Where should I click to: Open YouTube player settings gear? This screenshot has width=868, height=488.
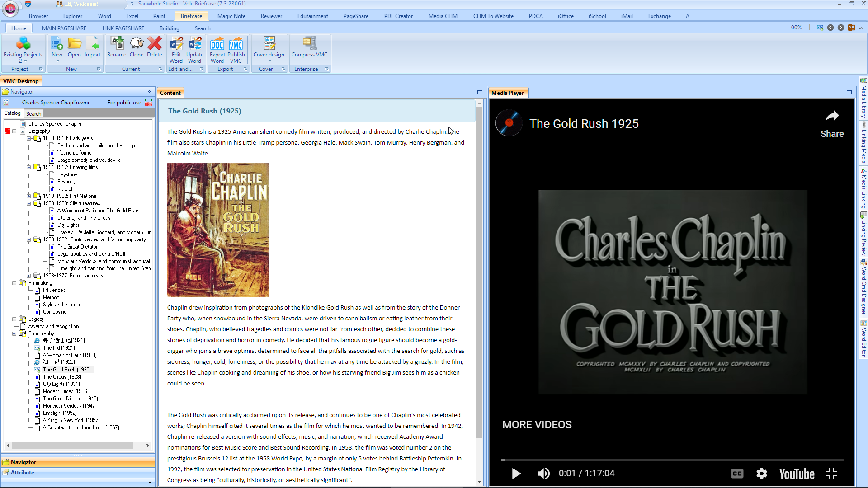(x=762, y=473)
